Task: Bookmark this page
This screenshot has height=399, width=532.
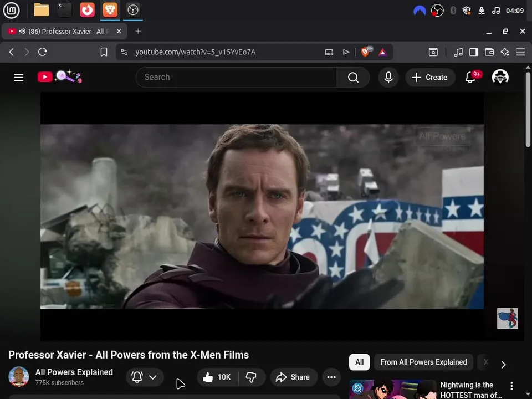Action: [x=104, y=52]
